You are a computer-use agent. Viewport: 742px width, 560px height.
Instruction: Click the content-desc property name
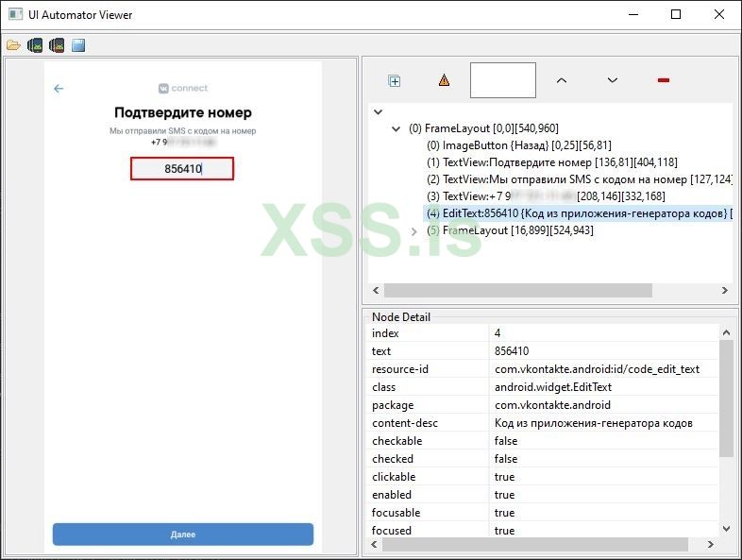pyautogui.click(x=405, y=423)
